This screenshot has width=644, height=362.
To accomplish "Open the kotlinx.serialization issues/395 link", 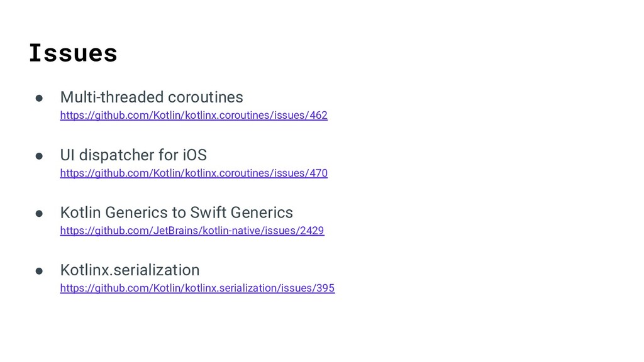I will point(197,288).
